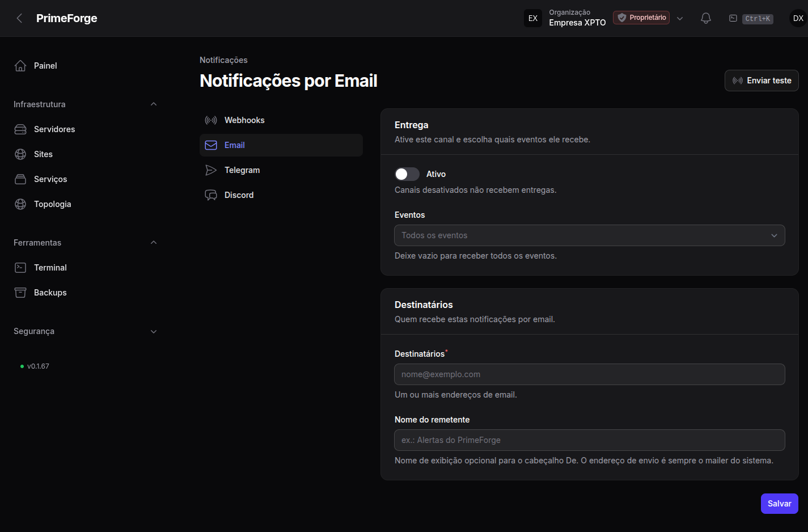Image resolution: width=808 pixels, height=532 pixels.
Task: Click the Salvar button
Action: point(780,504)
